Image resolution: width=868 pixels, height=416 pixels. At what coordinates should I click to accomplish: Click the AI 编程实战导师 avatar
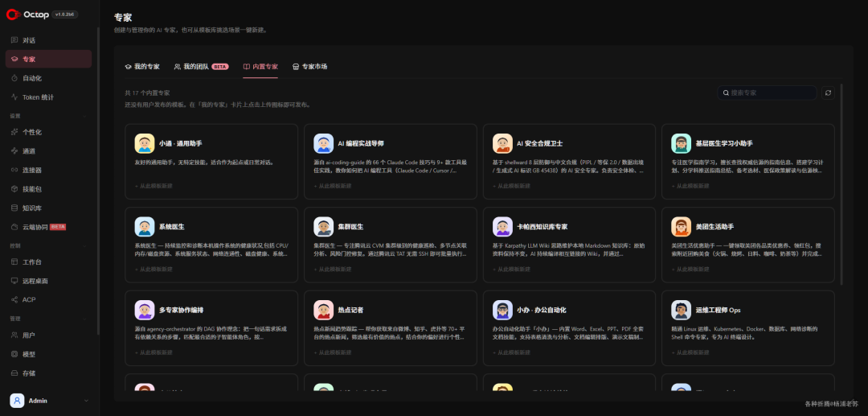[x=323, y=143]
